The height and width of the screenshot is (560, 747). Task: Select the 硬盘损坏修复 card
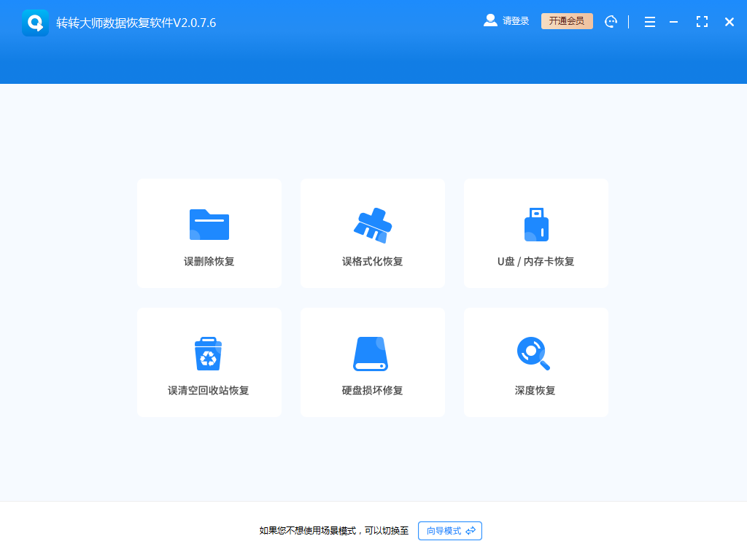(372, 362)
